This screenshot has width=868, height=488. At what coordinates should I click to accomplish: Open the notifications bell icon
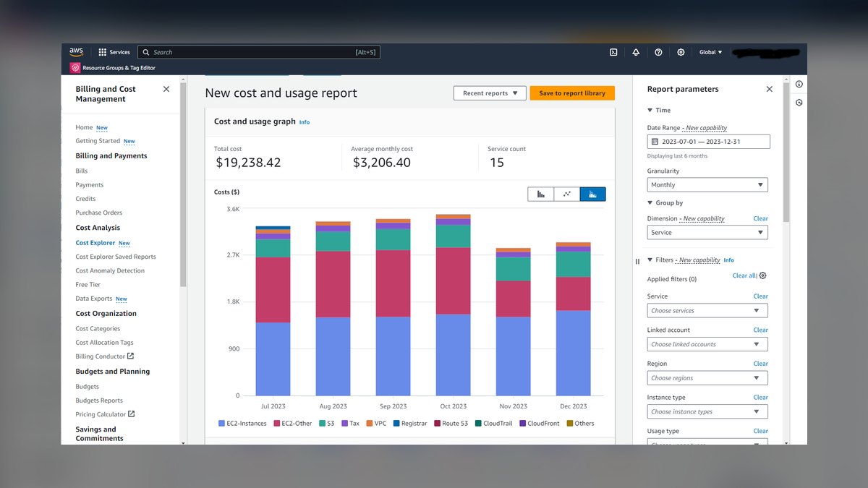(636, 52)
